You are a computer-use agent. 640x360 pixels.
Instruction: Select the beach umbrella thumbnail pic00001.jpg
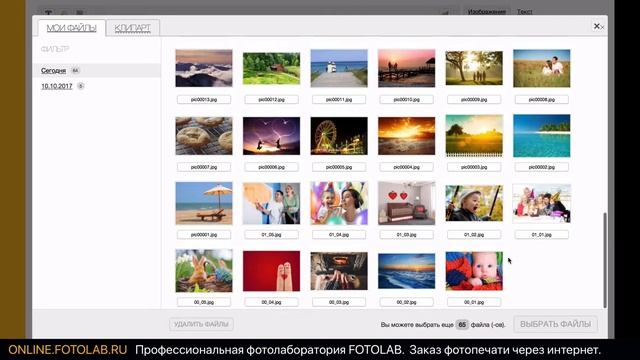click(204, 203)
